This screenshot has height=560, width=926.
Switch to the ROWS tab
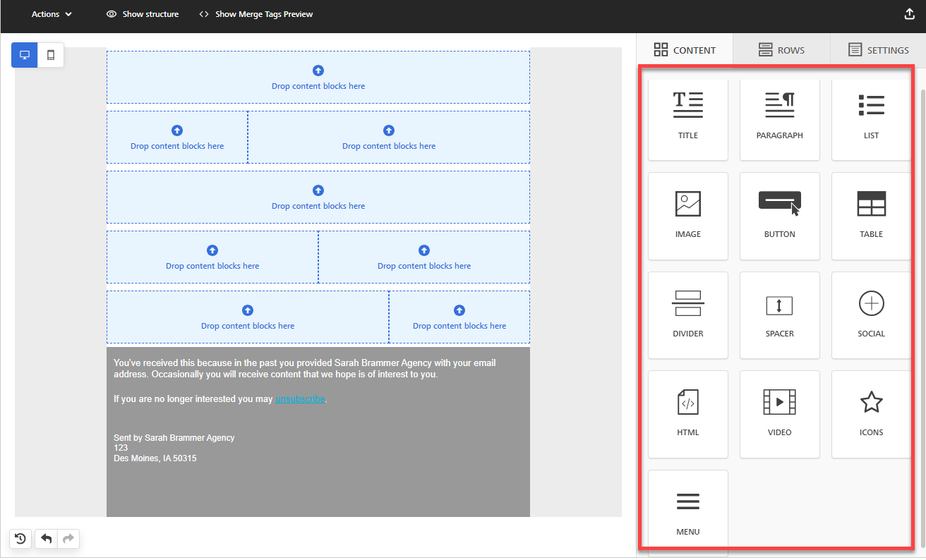(782, 49)
